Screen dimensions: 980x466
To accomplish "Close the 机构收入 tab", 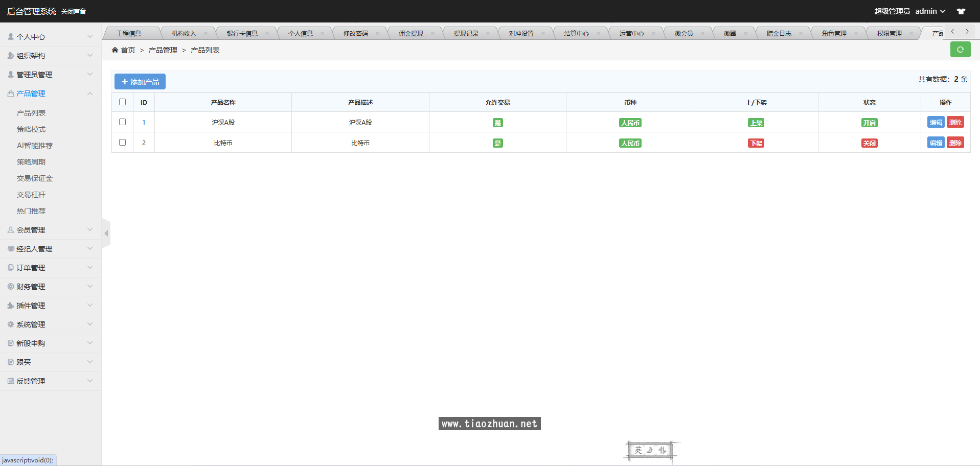I will pyautogui.click(x=206, y=33).
